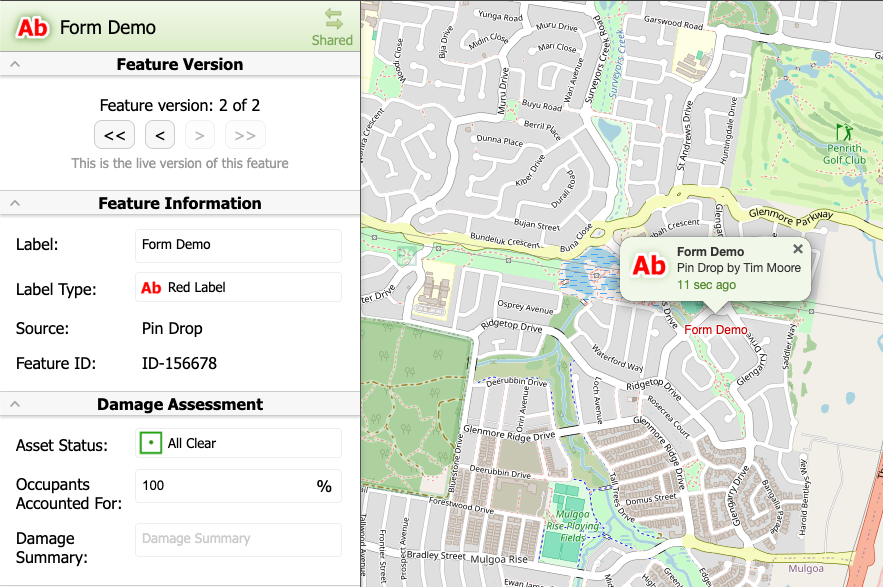Viewport: 883px width, 587px height.
Task: Click the Damage Summary input field
Action: pos(238,539)
